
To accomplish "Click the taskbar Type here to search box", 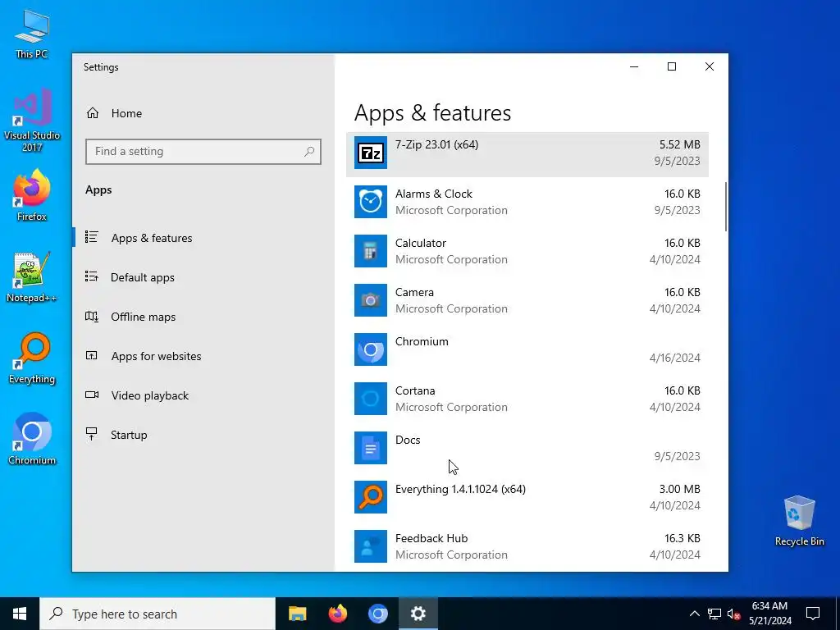I will [157, 614].
